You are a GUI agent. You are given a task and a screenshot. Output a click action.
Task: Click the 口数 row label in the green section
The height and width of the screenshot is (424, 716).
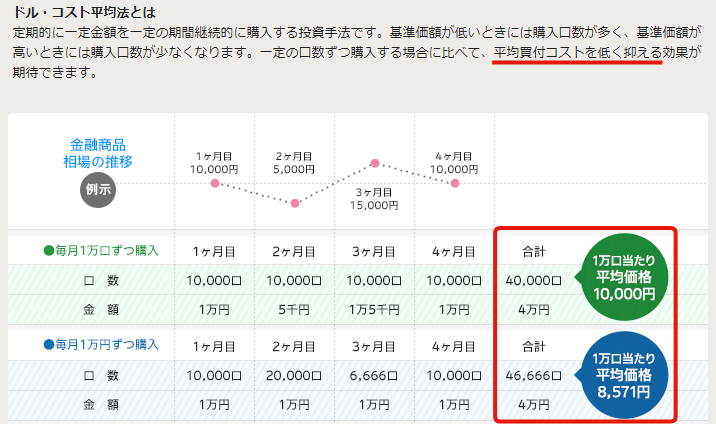point(101,280)
